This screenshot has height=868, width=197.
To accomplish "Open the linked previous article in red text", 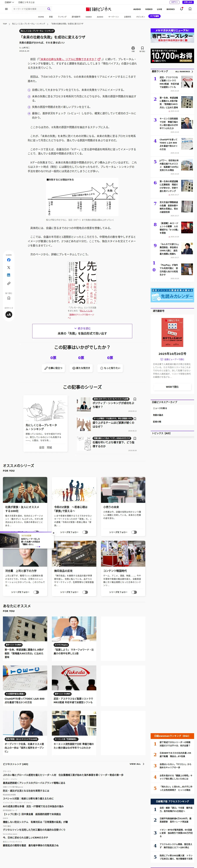I will coord(70,59).
